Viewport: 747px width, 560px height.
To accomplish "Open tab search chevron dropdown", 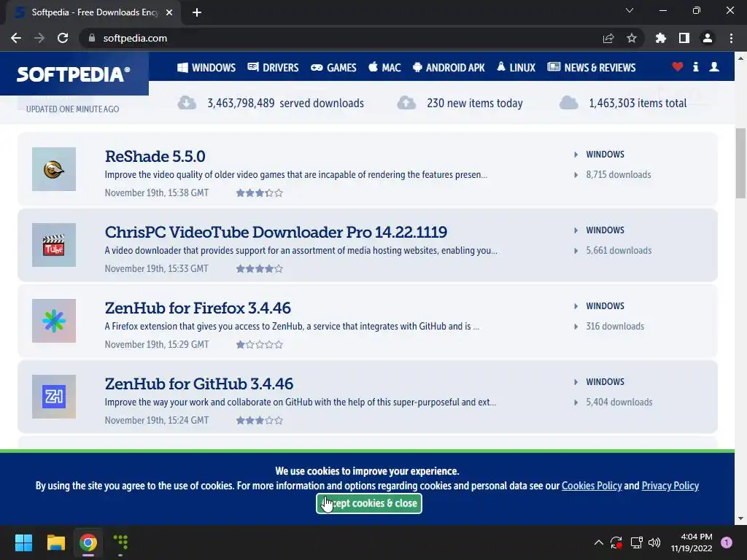I will coord(630,10).
